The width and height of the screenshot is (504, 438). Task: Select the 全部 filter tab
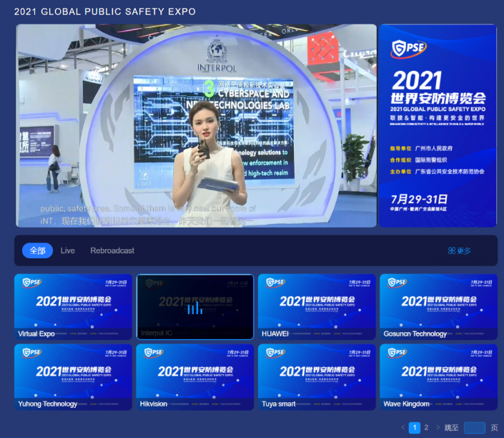click(x=37, y=250)
